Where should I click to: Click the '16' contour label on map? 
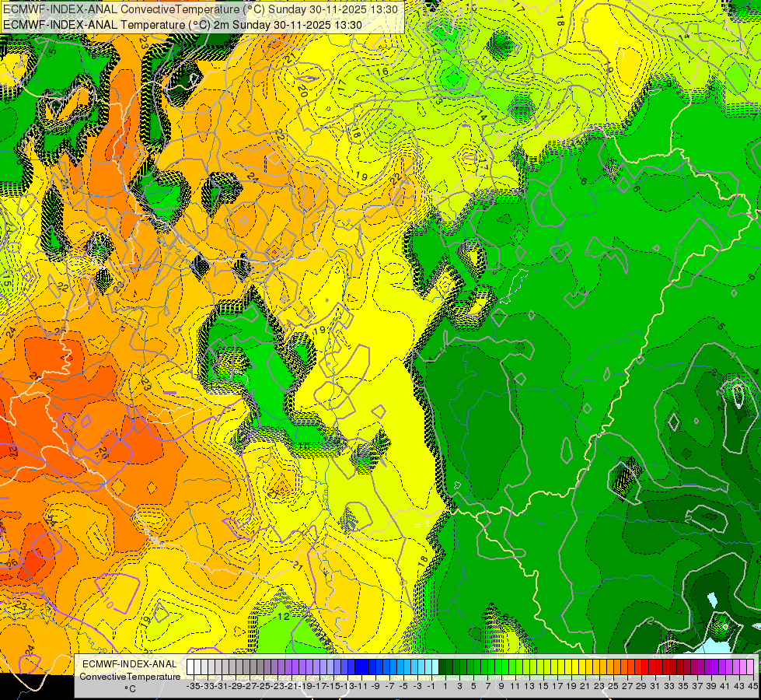click(383, 72)
